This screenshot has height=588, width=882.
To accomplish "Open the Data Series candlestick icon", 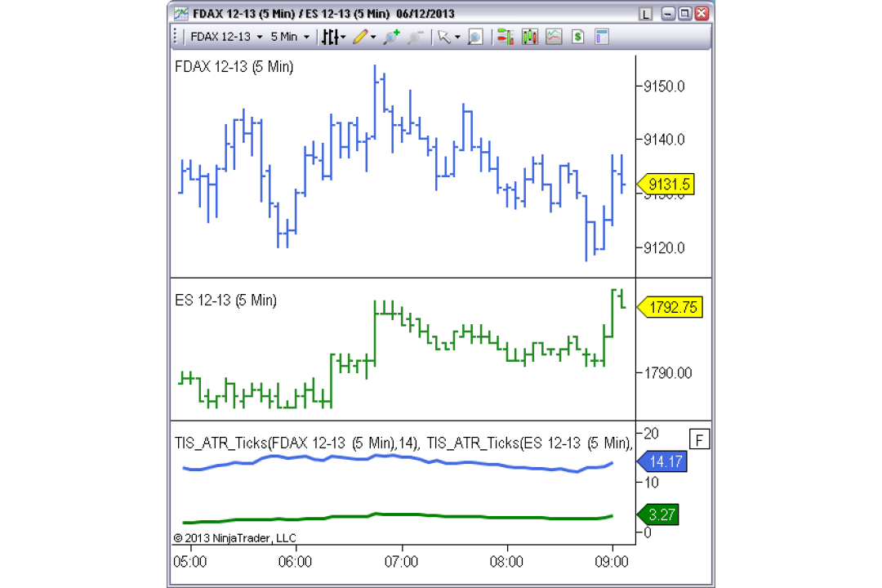I will 529,37.
